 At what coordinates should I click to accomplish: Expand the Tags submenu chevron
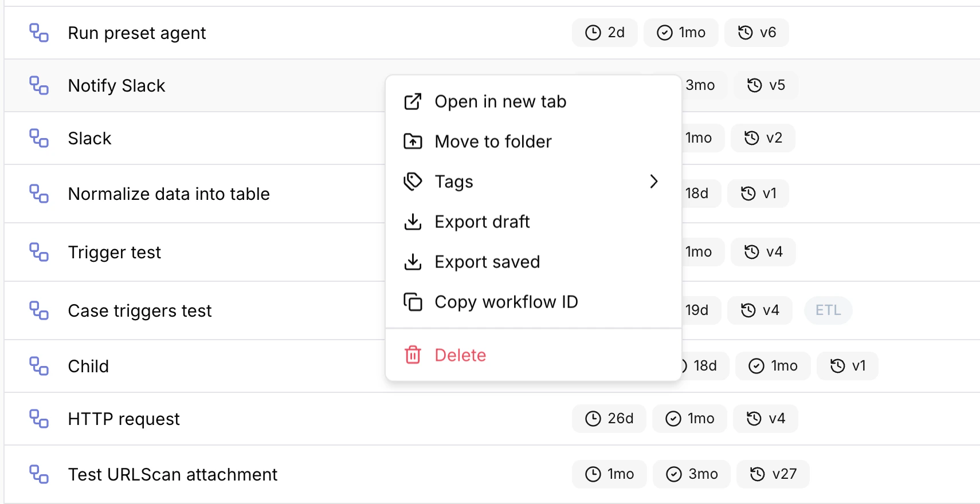pos(653,182)
